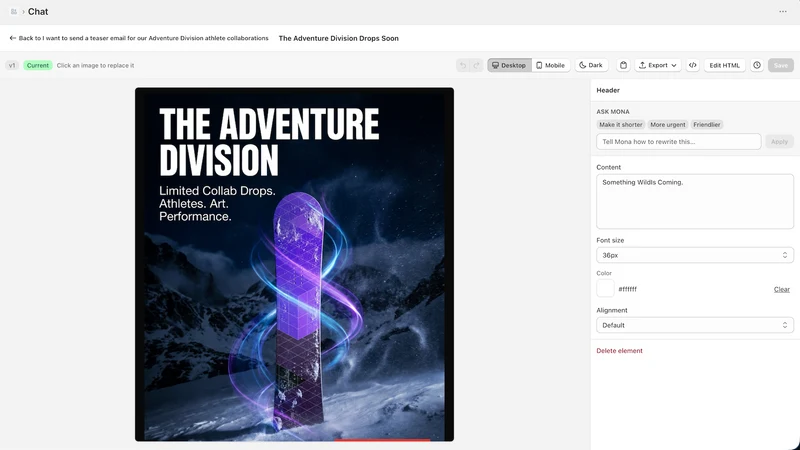Screen dimensions: 800x450
Task: Delete the header element
Action: (619, 351)
